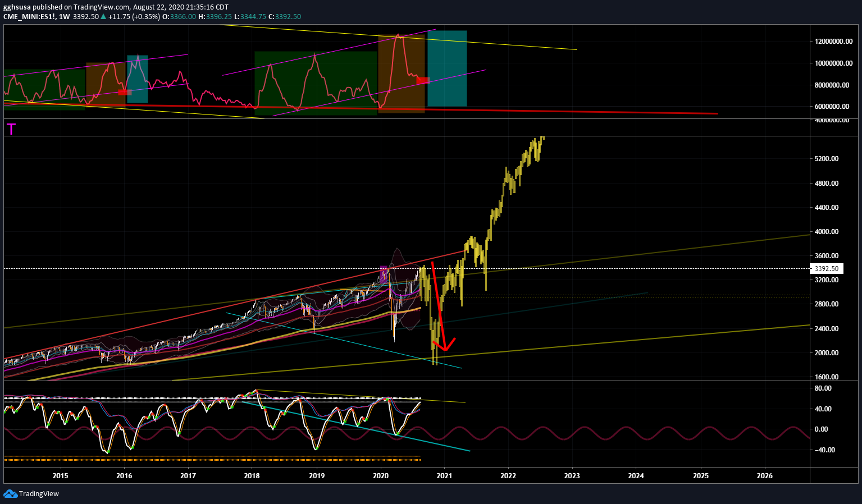The image size is (862, 504).
Task: Click the 2023 time axis label
Action: pyautogui.click(x=572, y=476)
